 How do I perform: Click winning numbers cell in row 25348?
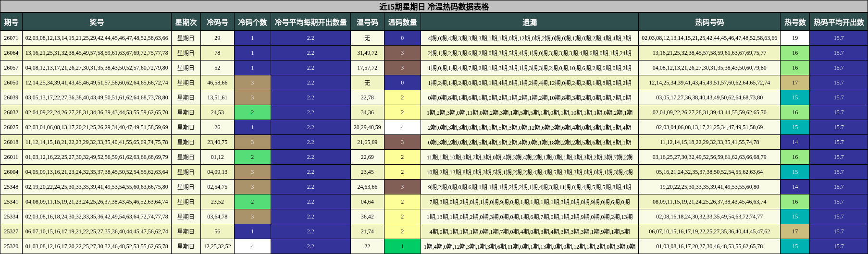[97, 187]
